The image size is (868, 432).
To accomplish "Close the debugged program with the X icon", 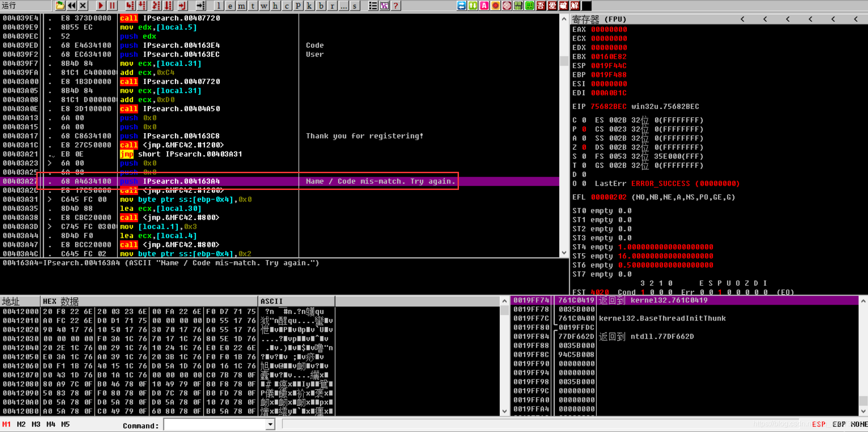I will (x=83, y=5).
